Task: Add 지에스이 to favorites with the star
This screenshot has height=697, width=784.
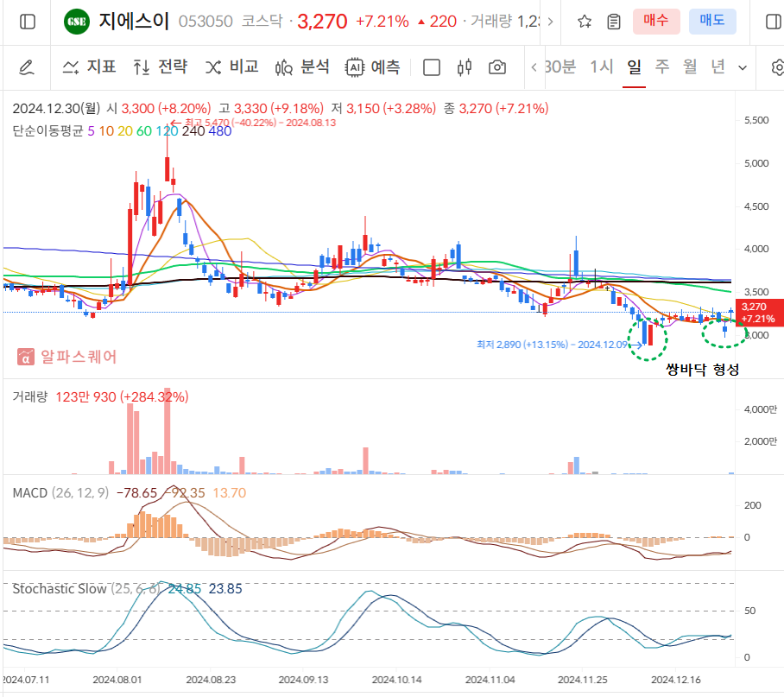Action: 584,21
